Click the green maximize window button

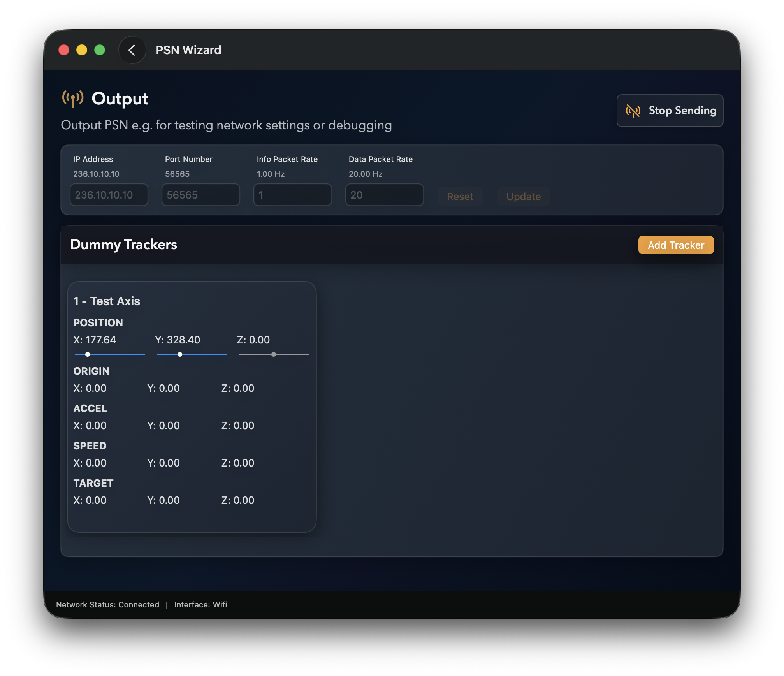click(x=100, y=50)
